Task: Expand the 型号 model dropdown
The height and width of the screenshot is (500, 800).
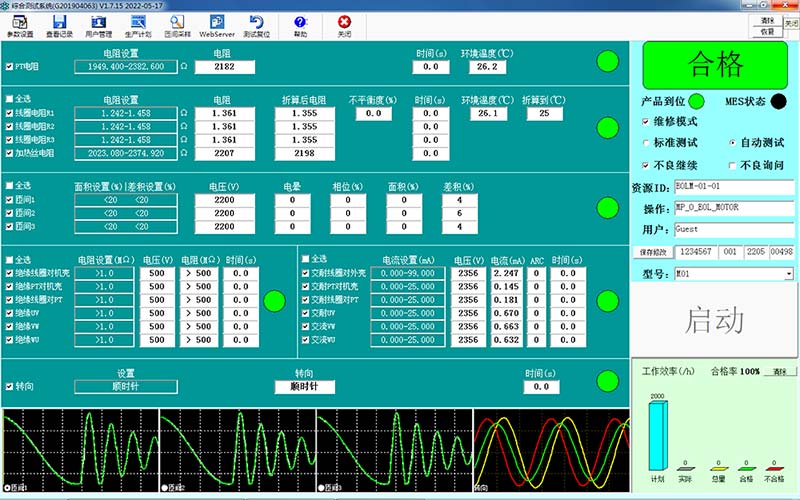Action: [x=789, y=273]
